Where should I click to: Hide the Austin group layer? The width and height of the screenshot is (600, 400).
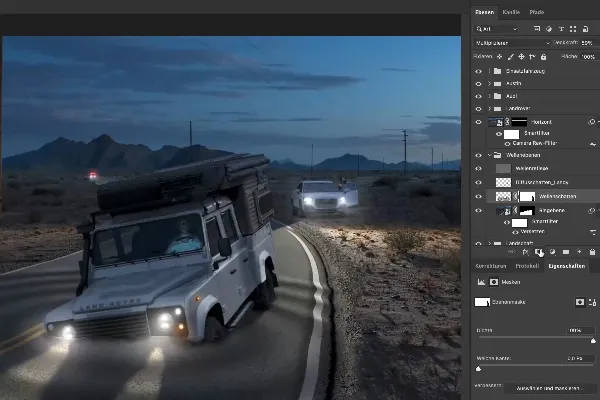coord(478,84)
